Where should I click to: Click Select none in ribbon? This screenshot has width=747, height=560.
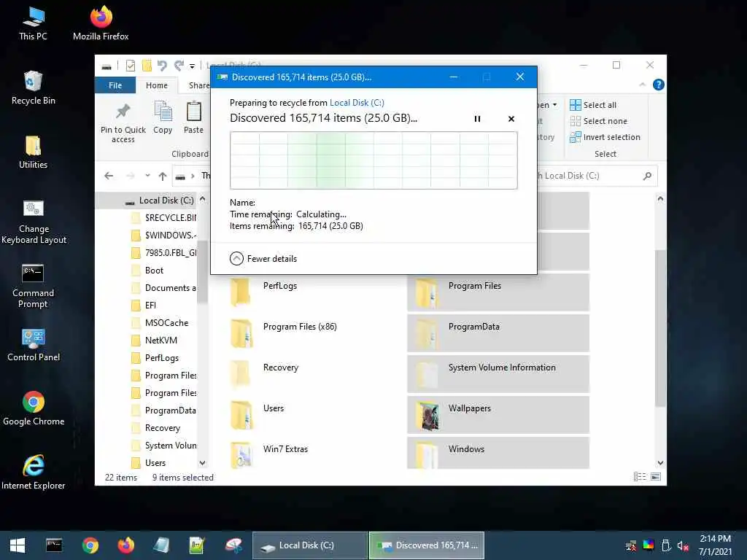click(x=598, y=121)
